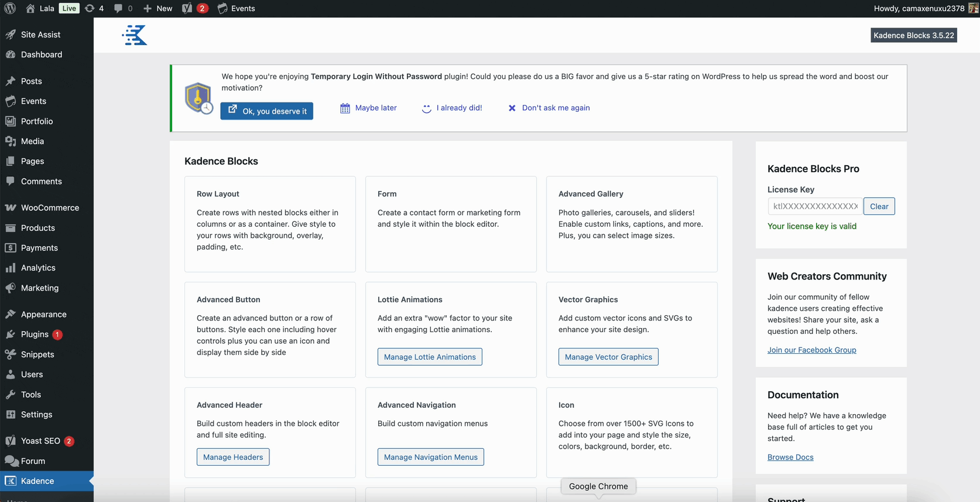980x502 pixels.
Task: Click the Lala site name menu
Action: 46,8
